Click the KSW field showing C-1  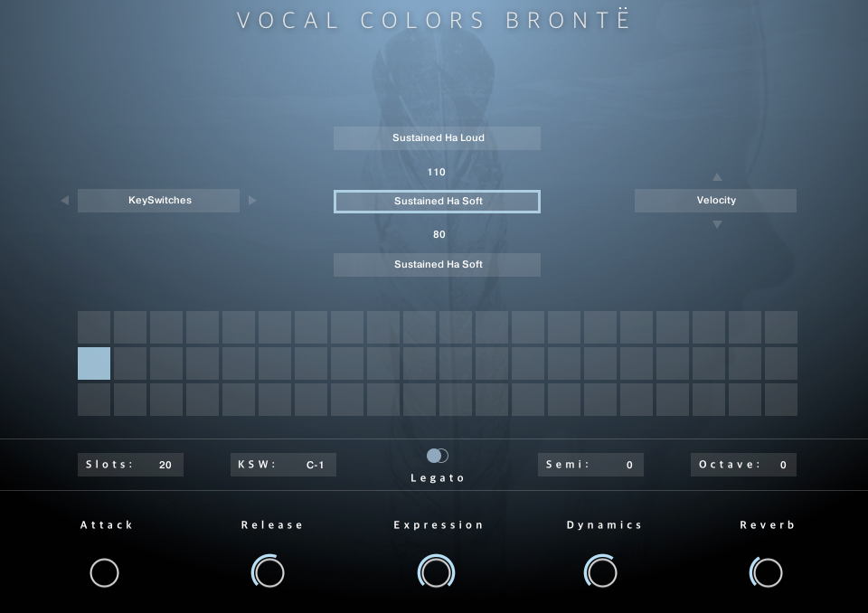click(x=315, y=465)
